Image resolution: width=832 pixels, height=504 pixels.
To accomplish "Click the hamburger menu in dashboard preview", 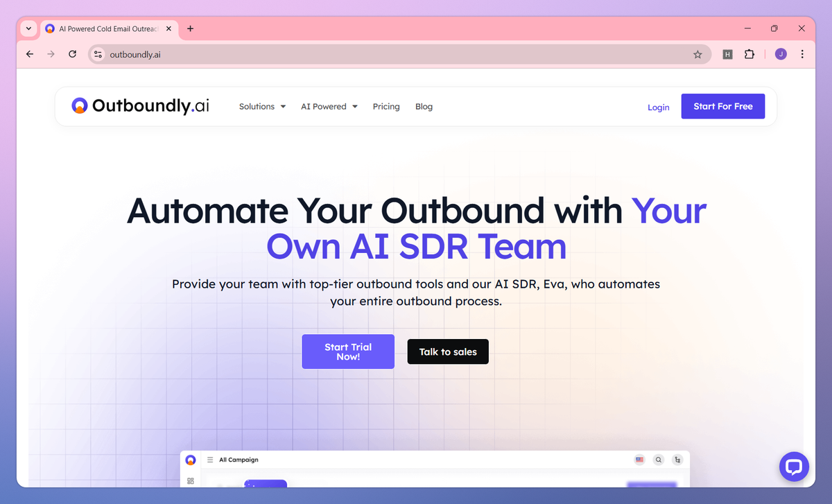I will [x=210, y=460].
